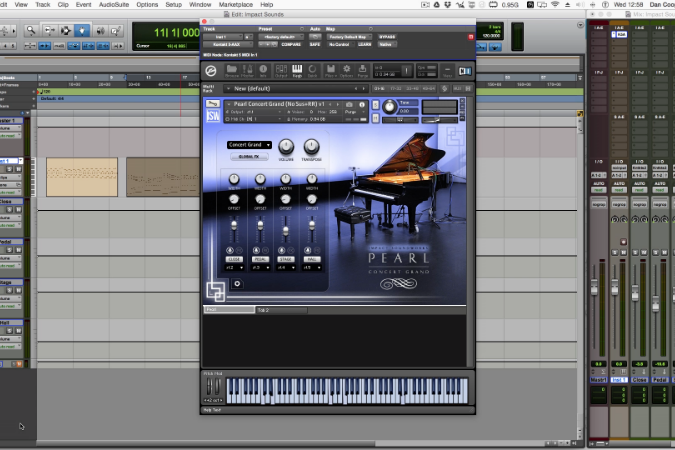Select the Trim tool in Pro Tools toolbar
The image size is (675, 450).
pyautogui.click(x=49, y=30)
